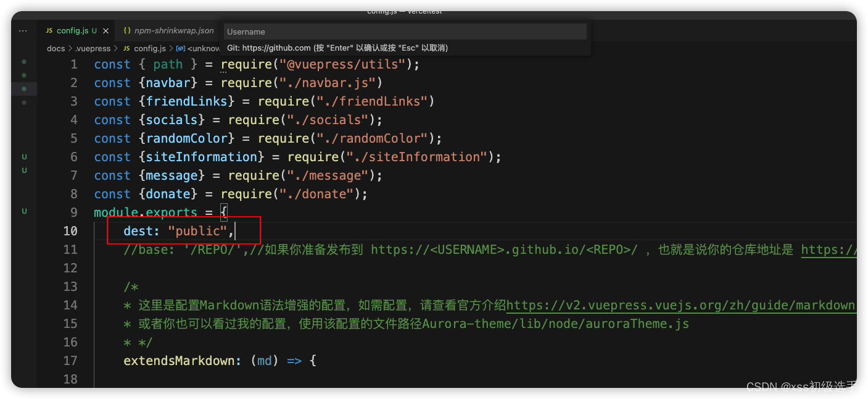The width and height of the screenshot is (868, 399).
Task: Click line number 10 in the gutter
Action: click(70, 230)
